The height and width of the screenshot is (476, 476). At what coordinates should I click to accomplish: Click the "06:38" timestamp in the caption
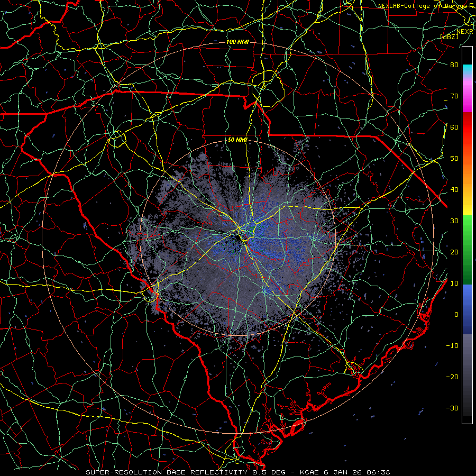coord(379,472)
